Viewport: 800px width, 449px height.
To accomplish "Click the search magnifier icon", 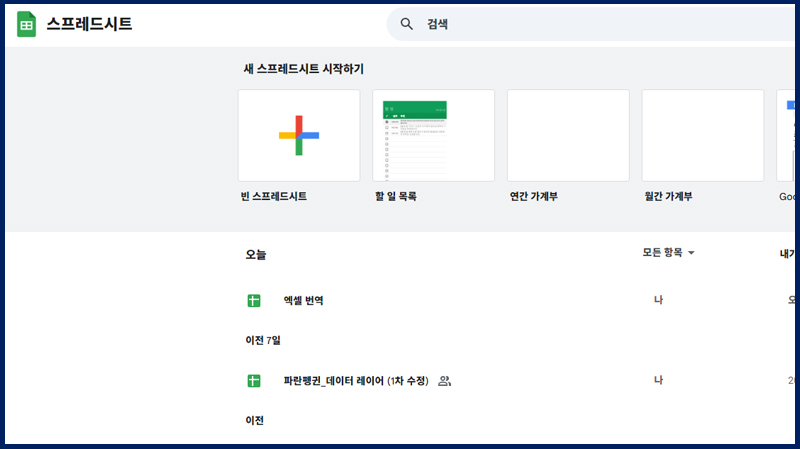I will tap(406, 24).
